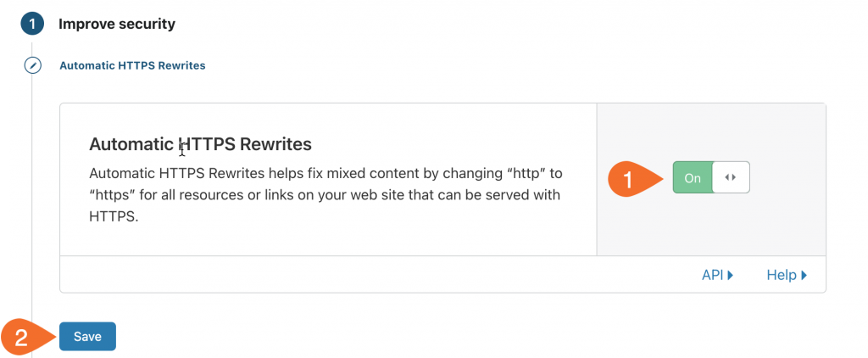This screenshot has height=358, width=868.
Task: Click the numbered step 1 circle icon
Action: click(32, 24)
